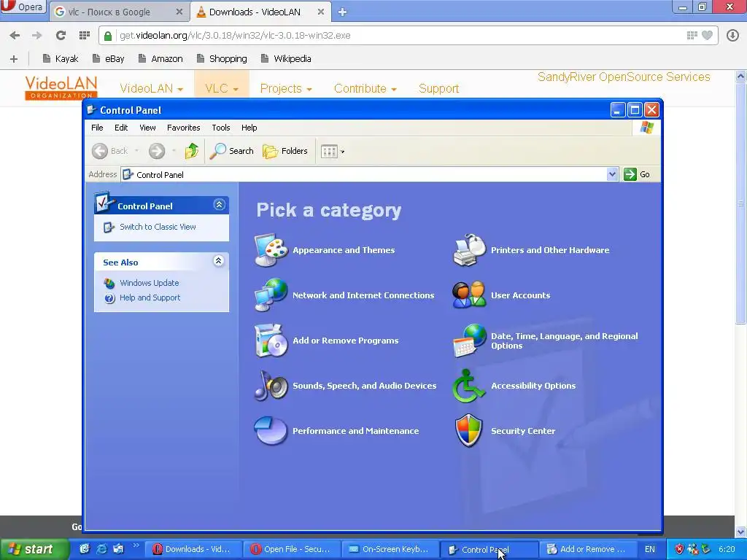Click the heart bookmark icon in address bar
Viewport: 747px width, 560px height.
708,35
